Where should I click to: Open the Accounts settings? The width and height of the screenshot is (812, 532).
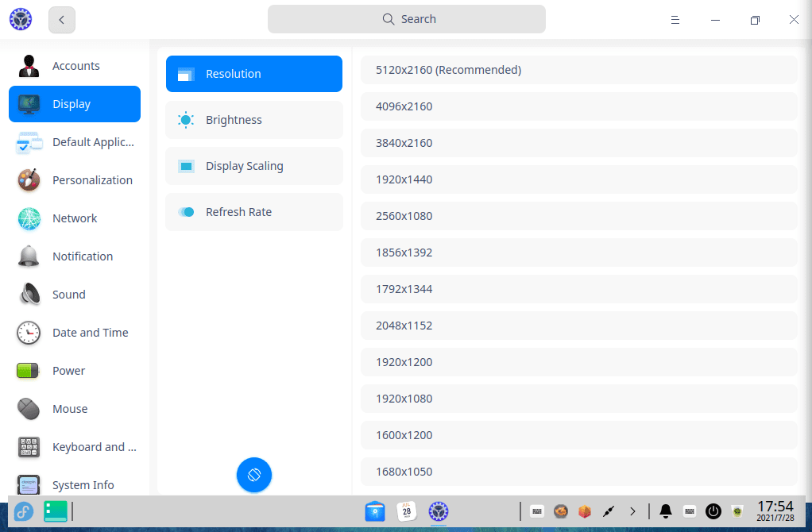point(75,66)
